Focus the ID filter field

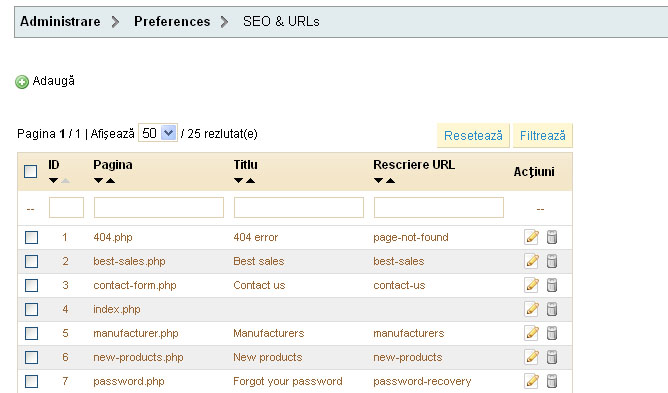click(x=66, y=208)
